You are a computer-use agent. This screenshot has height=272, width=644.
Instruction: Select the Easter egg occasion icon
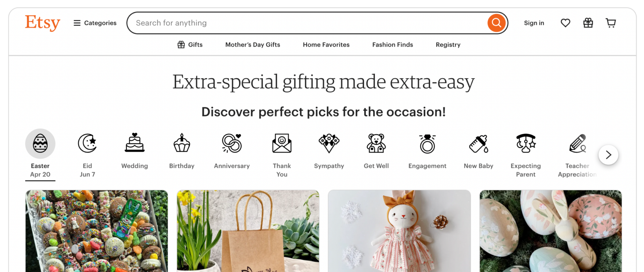(x=40, y=144)
